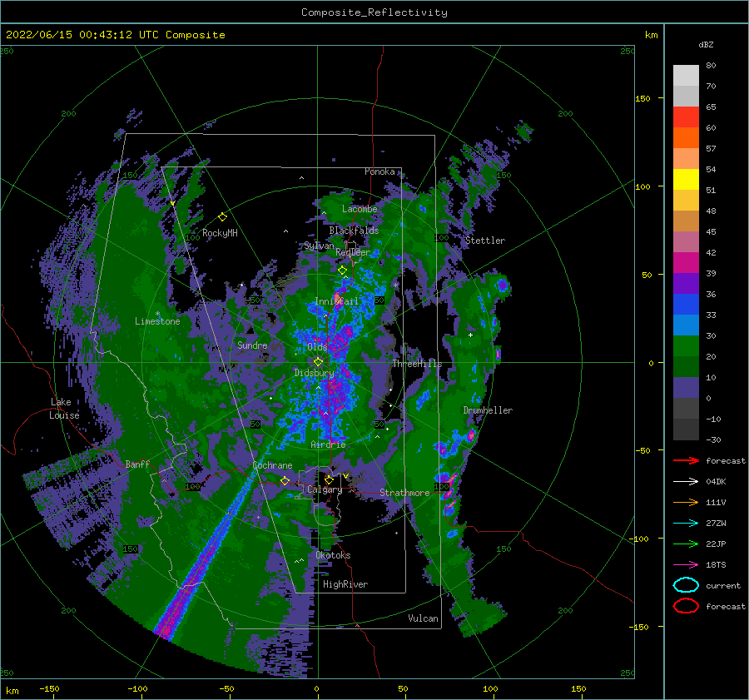Click the Didsbury town label
749x700 pixels.
(x=314, y=373)
